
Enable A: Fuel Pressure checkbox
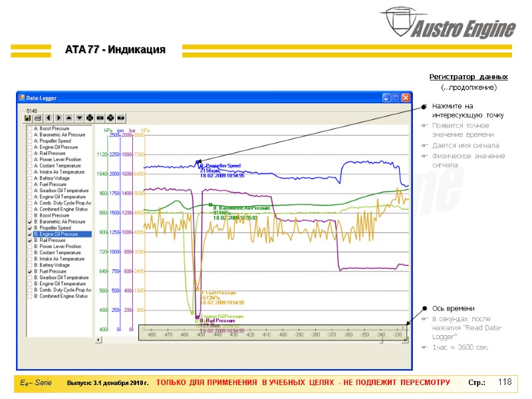click(x=30, y=185)
